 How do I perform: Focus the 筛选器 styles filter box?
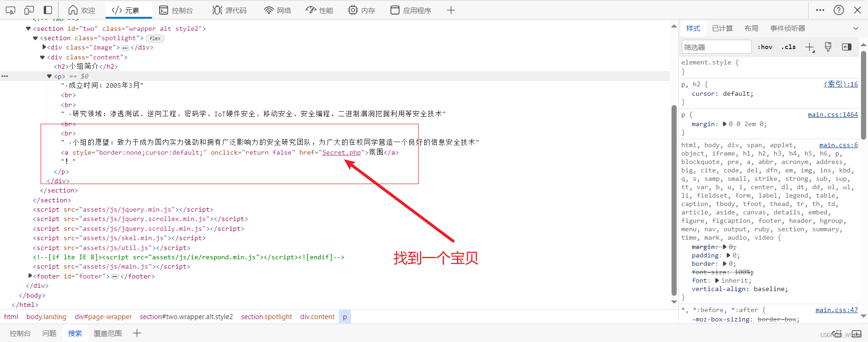pos(716,47)
